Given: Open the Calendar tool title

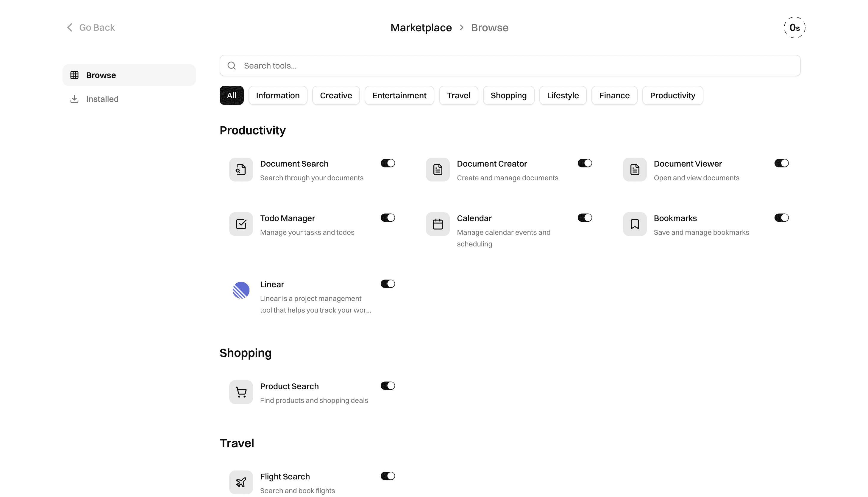Looking at the screenshot, I should tap(474, 218).
